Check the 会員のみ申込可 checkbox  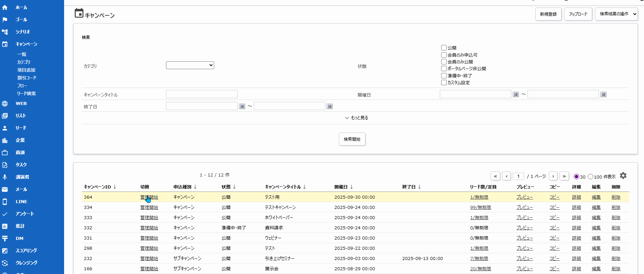[444, 55]
